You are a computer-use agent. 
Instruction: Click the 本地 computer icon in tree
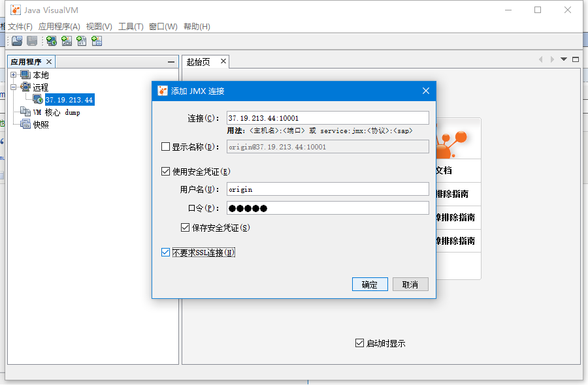click(x=25, y=75)
